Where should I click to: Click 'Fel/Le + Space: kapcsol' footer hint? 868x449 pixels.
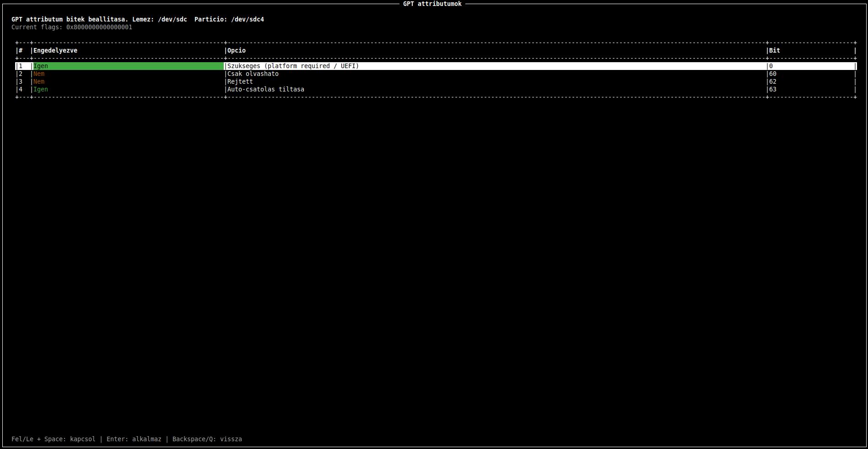click(x=54, y=439)
